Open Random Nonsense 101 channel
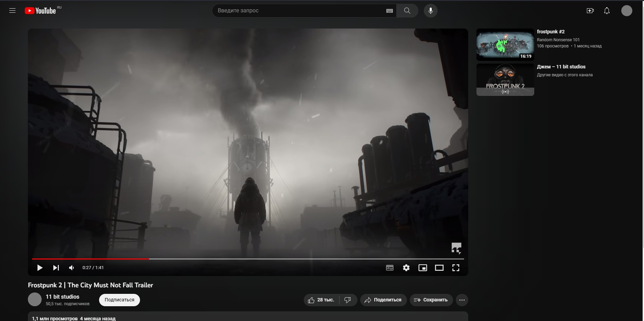644x321 pixels. pyautogui.click(x=558, y=40)
